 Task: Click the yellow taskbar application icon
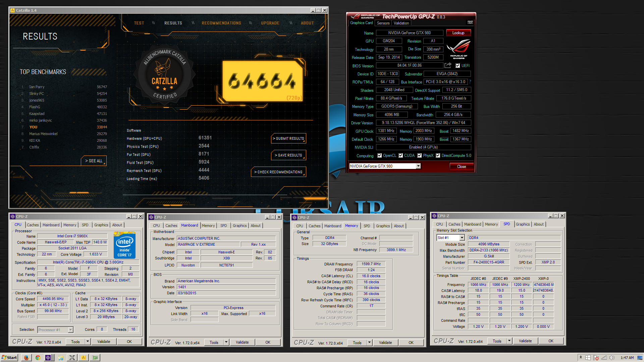[x=83, y=358]
